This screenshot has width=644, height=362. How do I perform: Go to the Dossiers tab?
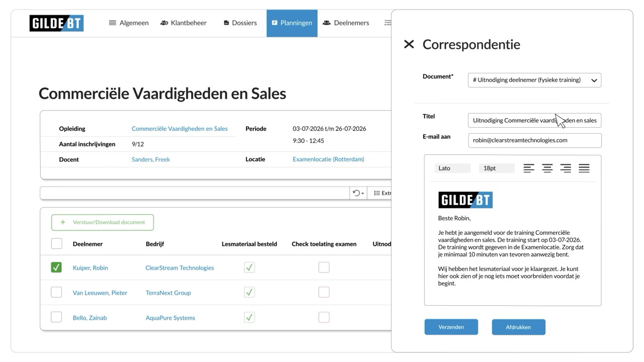240,23
